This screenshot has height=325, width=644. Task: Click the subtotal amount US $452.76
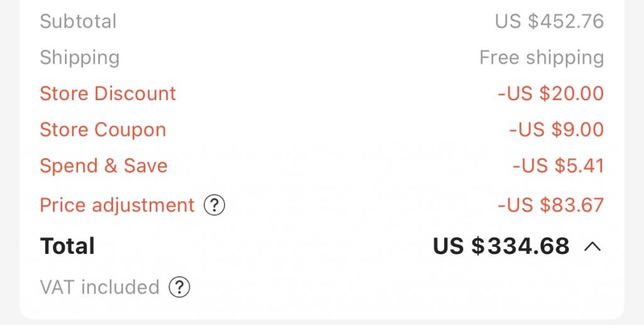coord(549,21)
